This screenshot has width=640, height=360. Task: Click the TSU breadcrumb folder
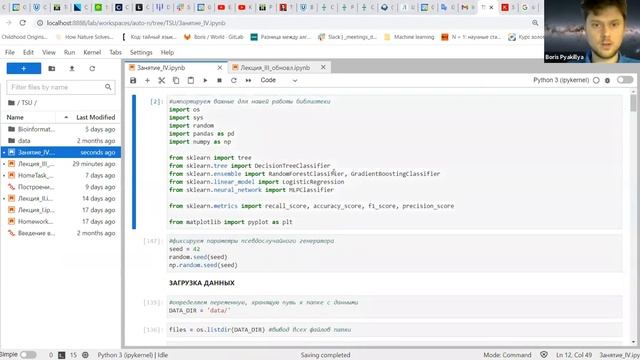click(x=27, y=103)
